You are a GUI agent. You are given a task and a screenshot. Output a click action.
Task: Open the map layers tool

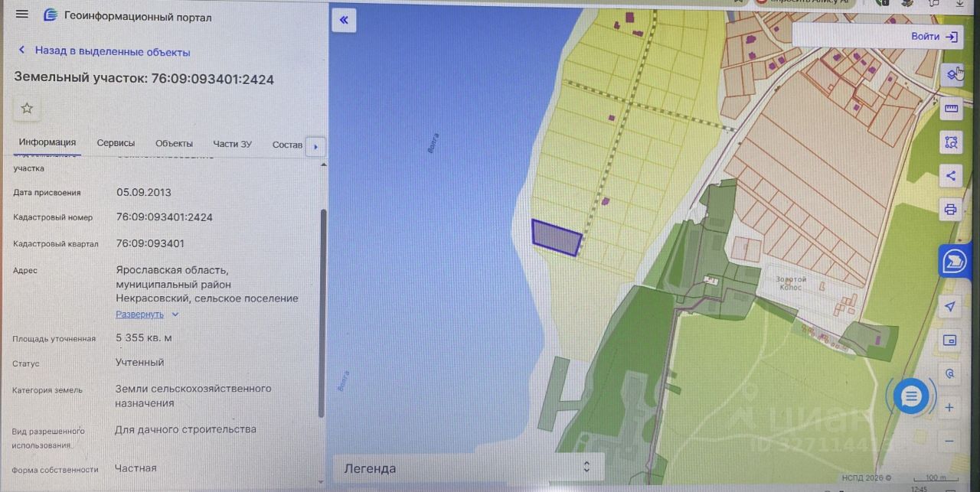coord(952,74)
